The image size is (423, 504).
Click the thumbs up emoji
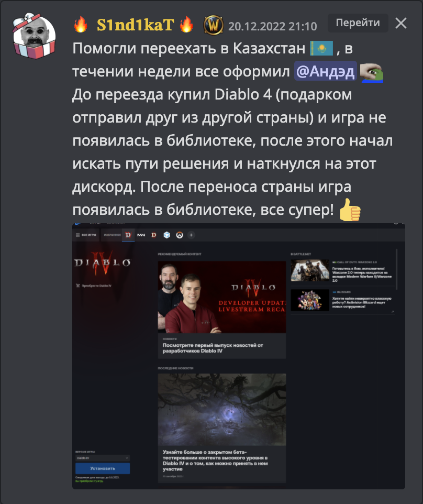pos(350,210)
